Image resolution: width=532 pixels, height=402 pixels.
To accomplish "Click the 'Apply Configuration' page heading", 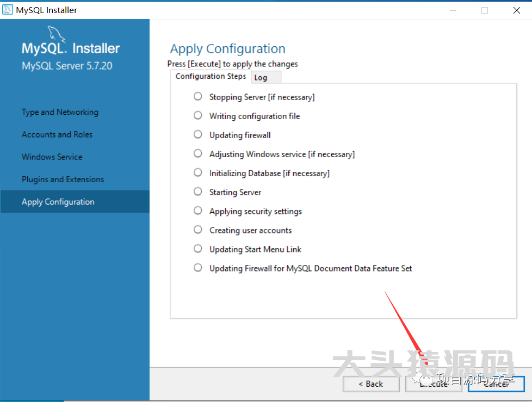I will 228,49.
